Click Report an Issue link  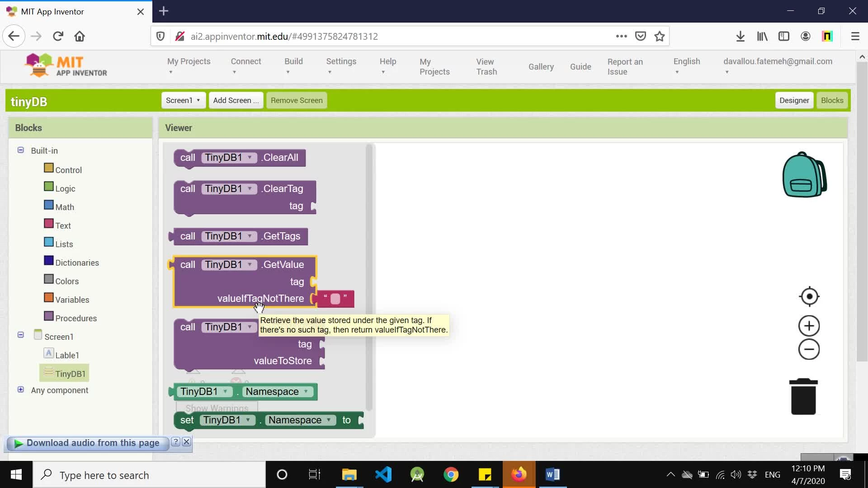(x=625, y=66)
